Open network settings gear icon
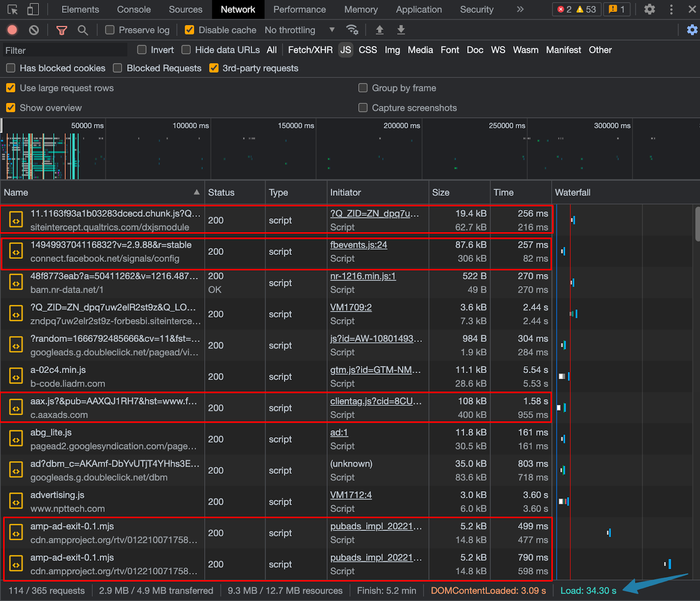Screen dimensions: 700x601 tap(692, 30)
